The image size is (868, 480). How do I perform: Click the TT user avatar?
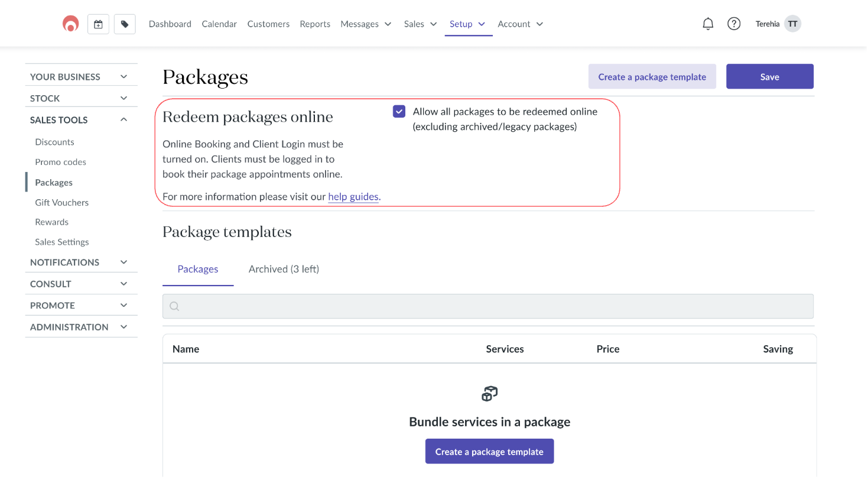(792, 24)
